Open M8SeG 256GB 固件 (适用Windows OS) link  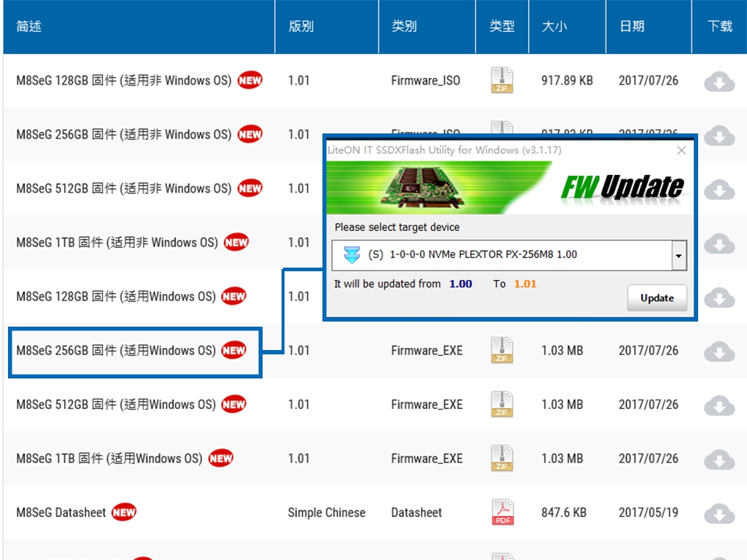116,350
